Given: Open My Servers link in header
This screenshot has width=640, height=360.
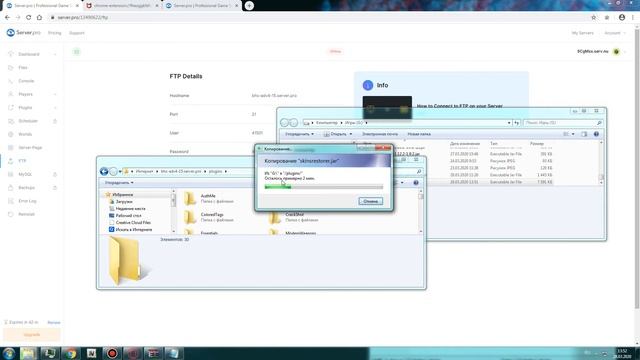Looking at the screenshot, I should (x=582, y=33).
